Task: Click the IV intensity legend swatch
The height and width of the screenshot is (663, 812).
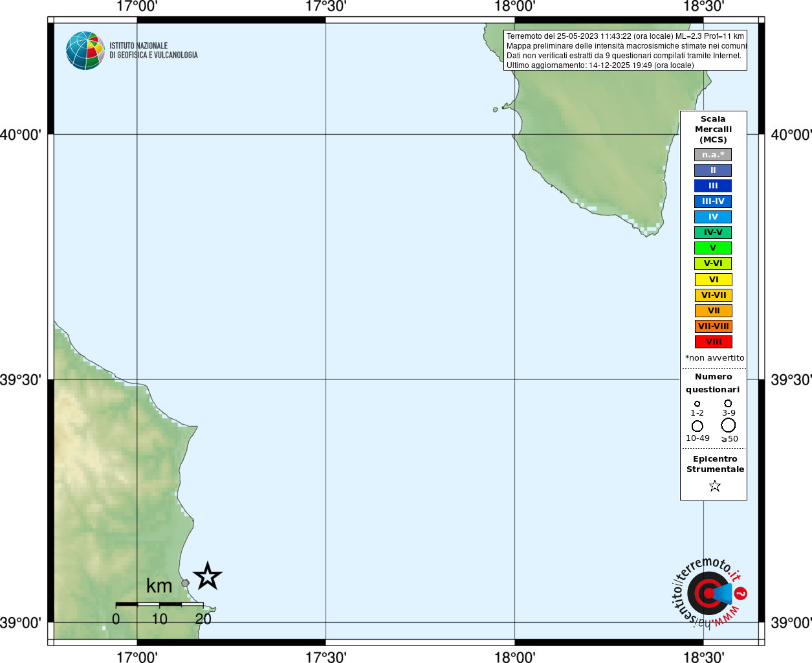Action: (713, 217)
